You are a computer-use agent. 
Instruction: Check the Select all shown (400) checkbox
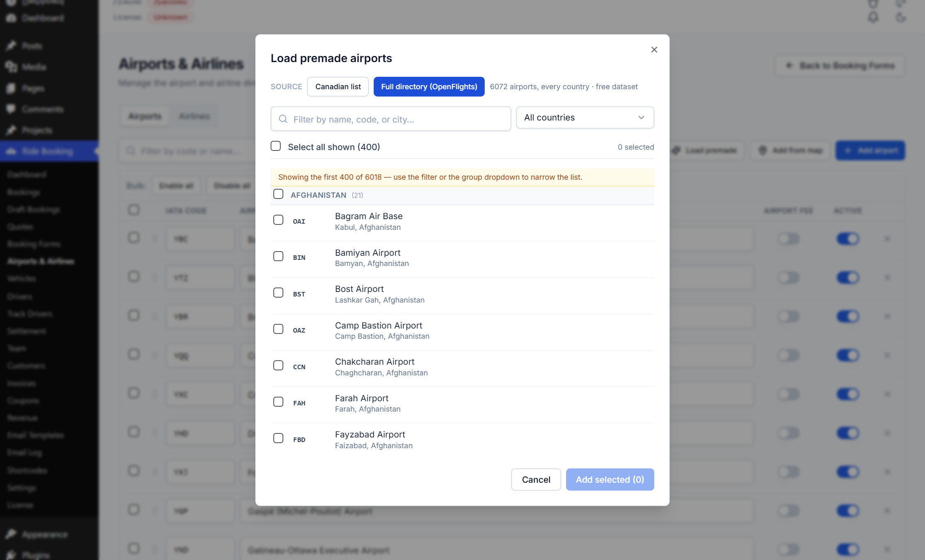click(x=276, y=146)
